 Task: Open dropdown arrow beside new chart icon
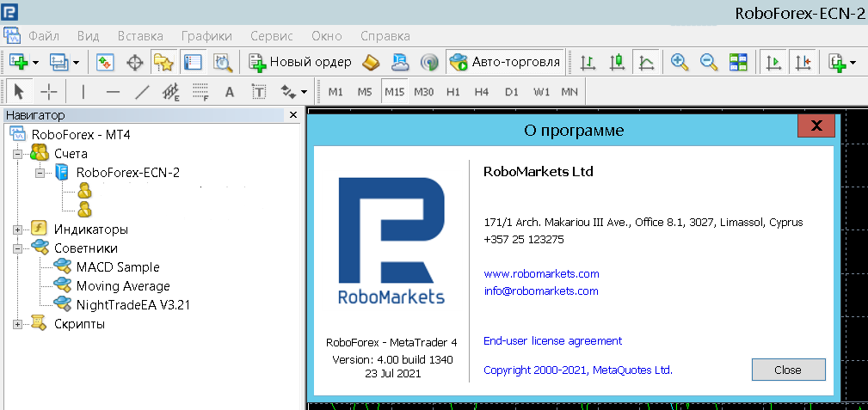click(x=35, y=63)
